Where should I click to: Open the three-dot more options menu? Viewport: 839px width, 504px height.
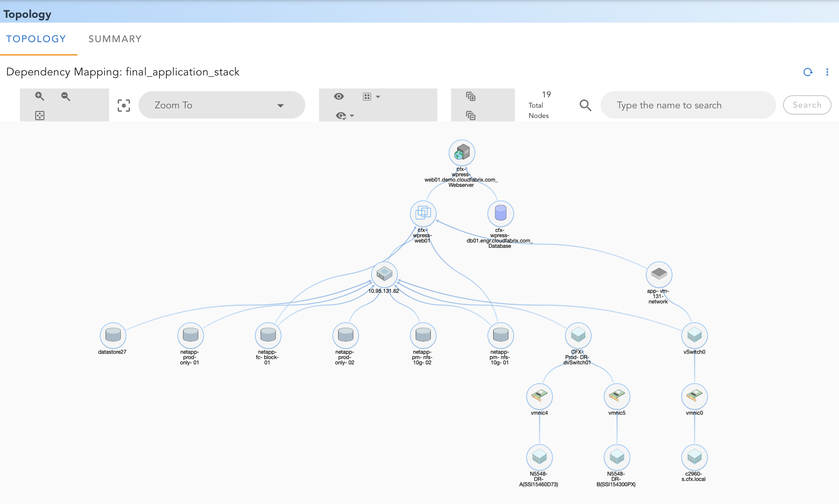pos(827,72)
